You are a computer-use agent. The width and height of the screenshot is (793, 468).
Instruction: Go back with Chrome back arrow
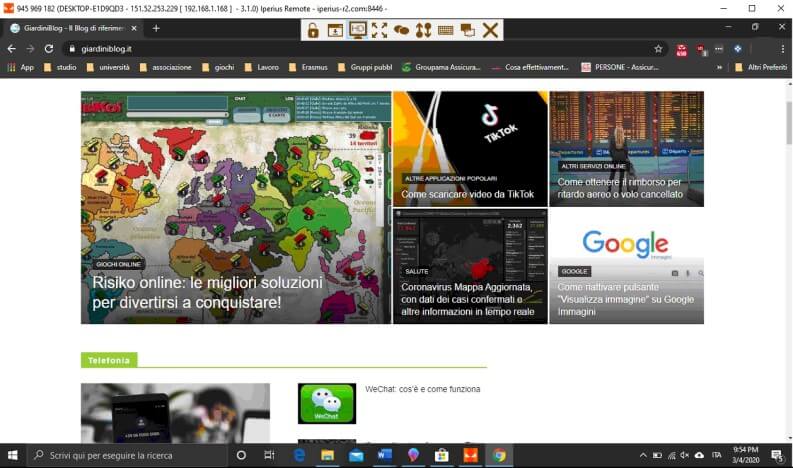click(12, 49)
